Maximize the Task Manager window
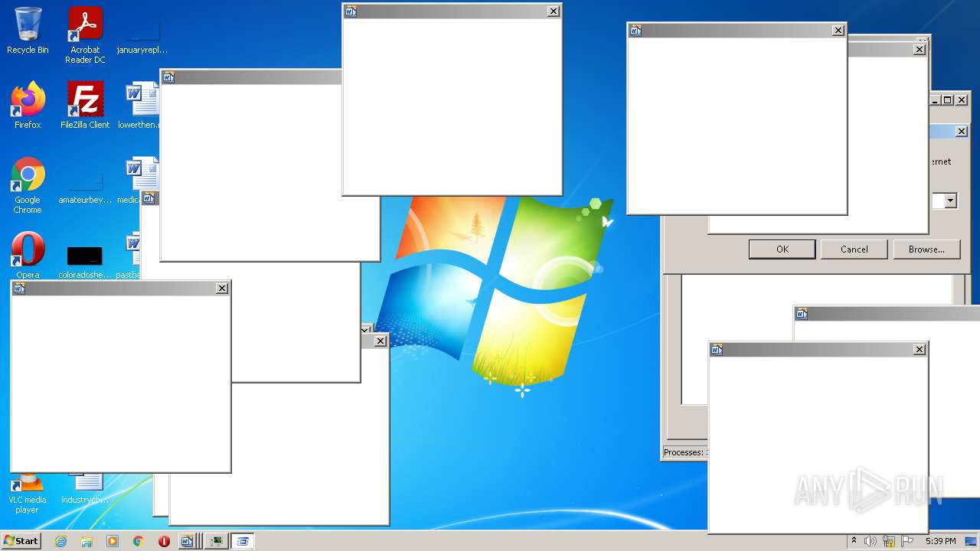Screen dimensions: 980x551 click(948, 100)
